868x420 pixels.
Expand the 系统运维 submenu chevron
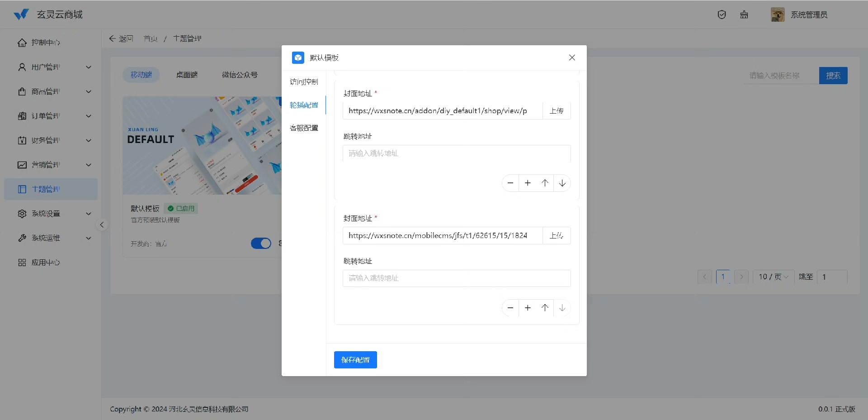[x=89, y=238]
